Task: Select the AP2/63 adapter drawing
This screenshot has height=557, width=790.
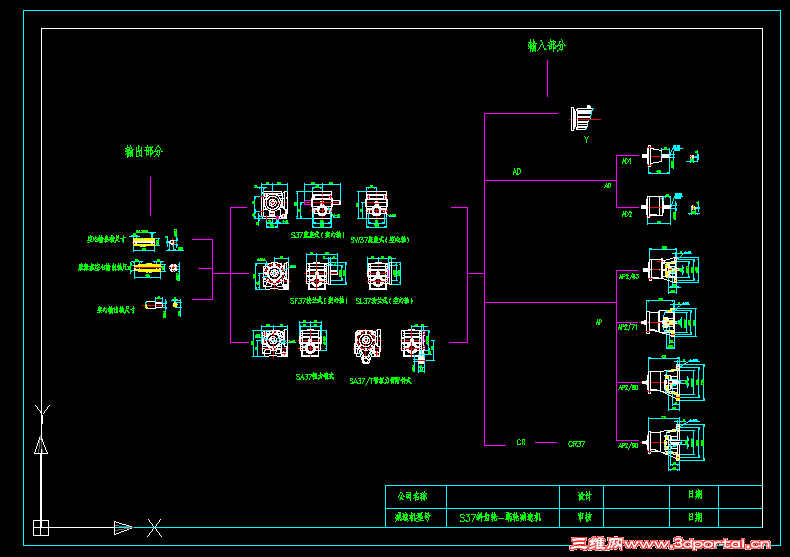Action: tap(673, 269)
